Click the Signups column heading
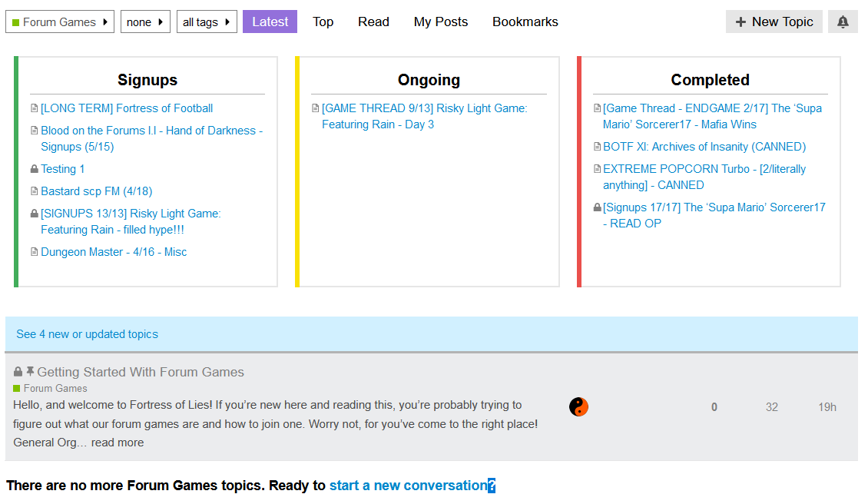The image size is (868, 504). (x=147, y=80)
